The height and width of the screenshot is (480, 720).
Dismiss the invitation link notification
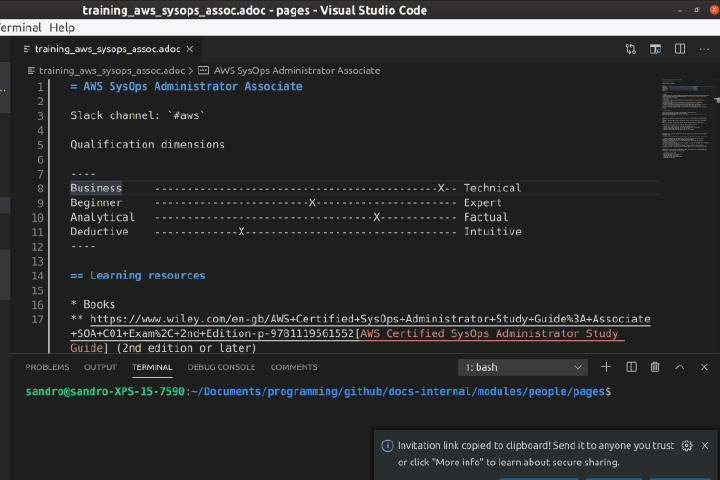(x=705, y=446)
